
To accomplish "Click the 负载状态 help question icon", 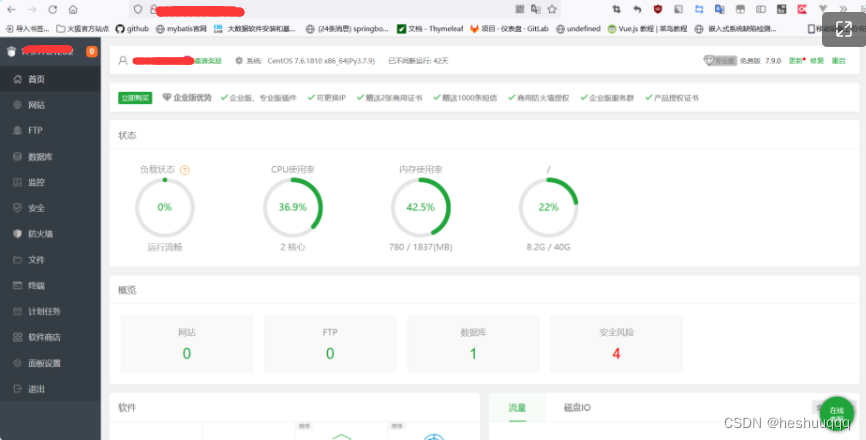I will [x=185, y=170].
